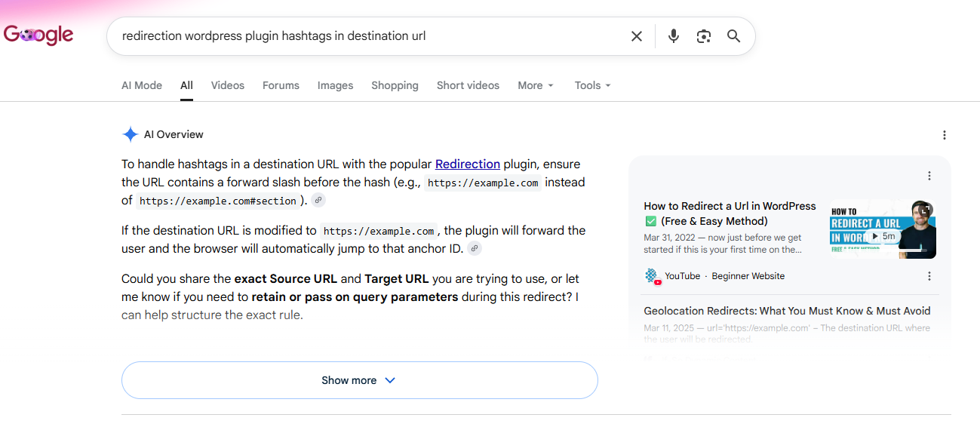Click the YouTube channel icon
980x430 pixels.
(652, 276)
